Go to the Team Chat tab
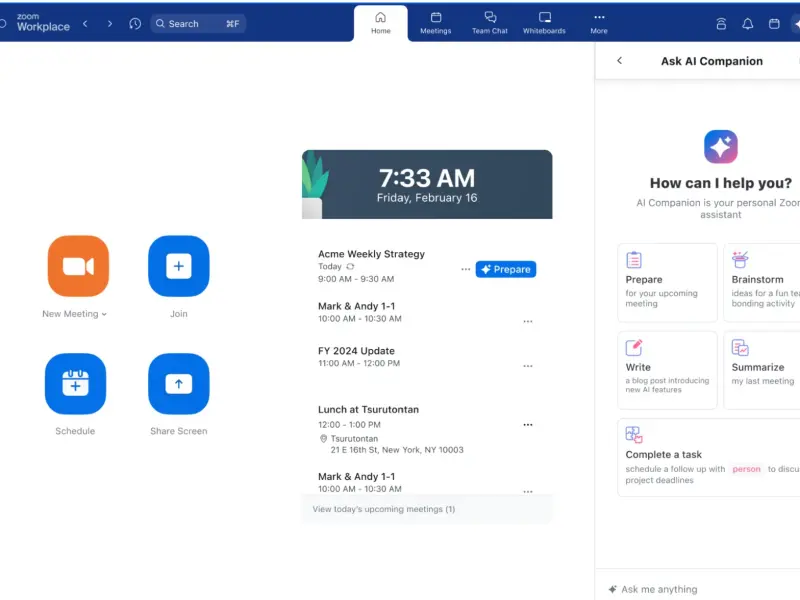The image size is (800, 600). click(x=490, y=23)
